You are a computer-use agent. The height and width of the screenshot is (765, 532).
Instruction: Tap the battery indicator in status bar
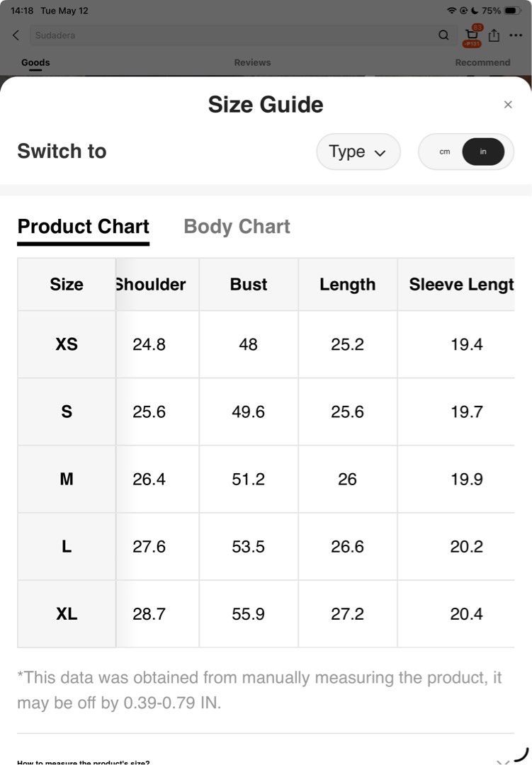512,11
